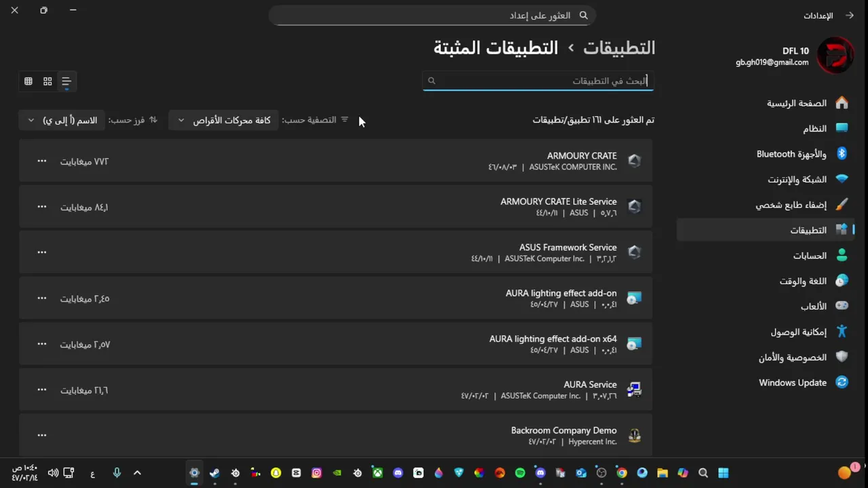Switch to grid view layout icon
Image resolution: width=868 pixels, height=488 pixels.
47,81
